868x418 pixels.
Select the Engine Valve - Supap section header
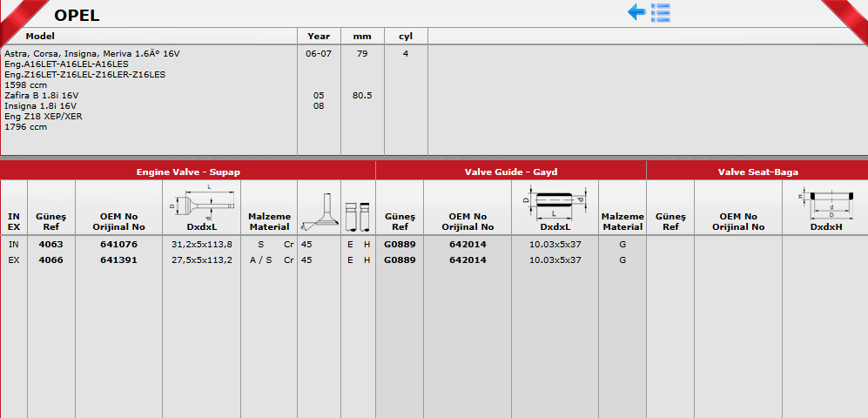(x=188, y=172)
